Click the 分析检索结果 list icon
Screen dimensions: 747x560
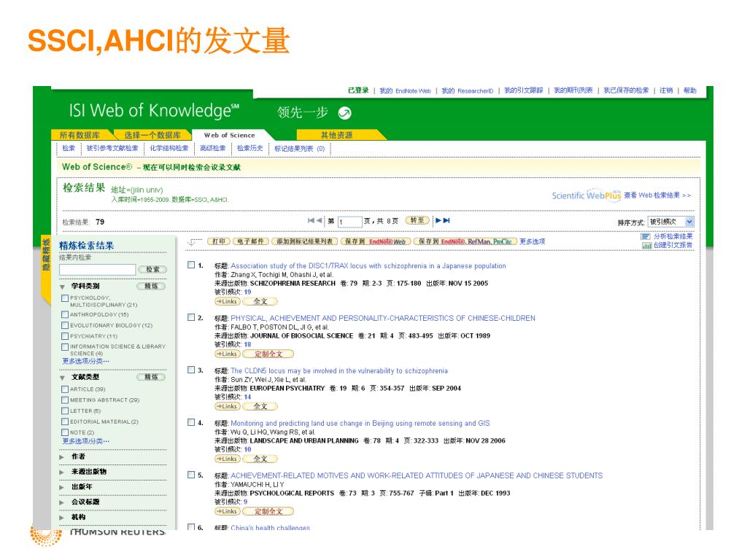[646, 236]
